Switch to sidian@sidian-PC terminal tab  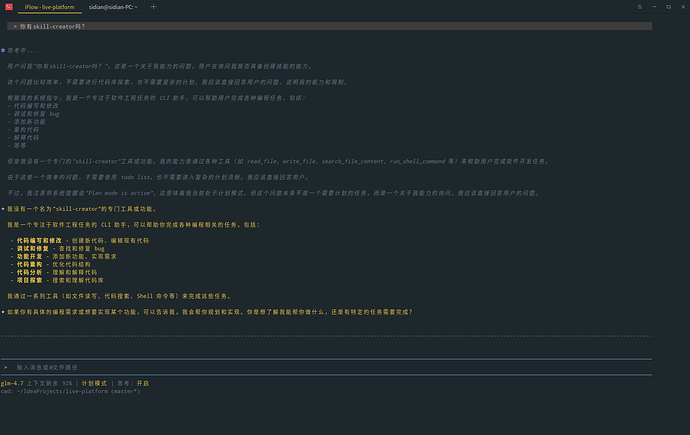point(112,6)
